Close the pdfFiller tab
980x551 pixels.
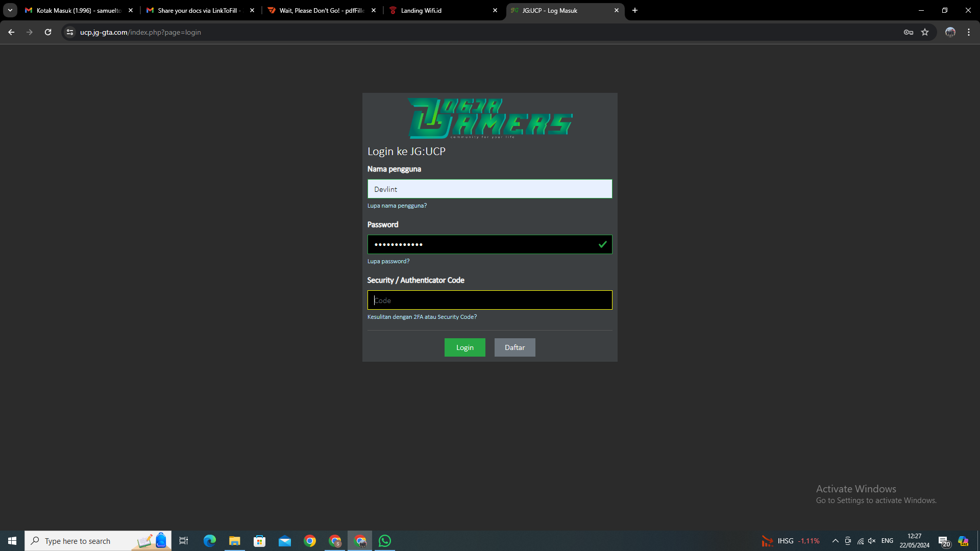pyautogui.click(x=374, y=10)
